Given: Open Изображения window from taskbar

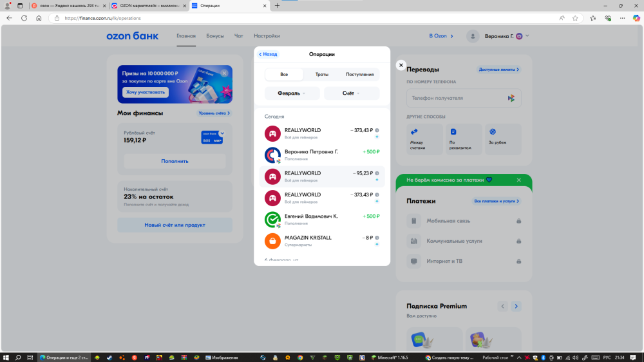Looking at the screenshot, I should click(222, 357).
